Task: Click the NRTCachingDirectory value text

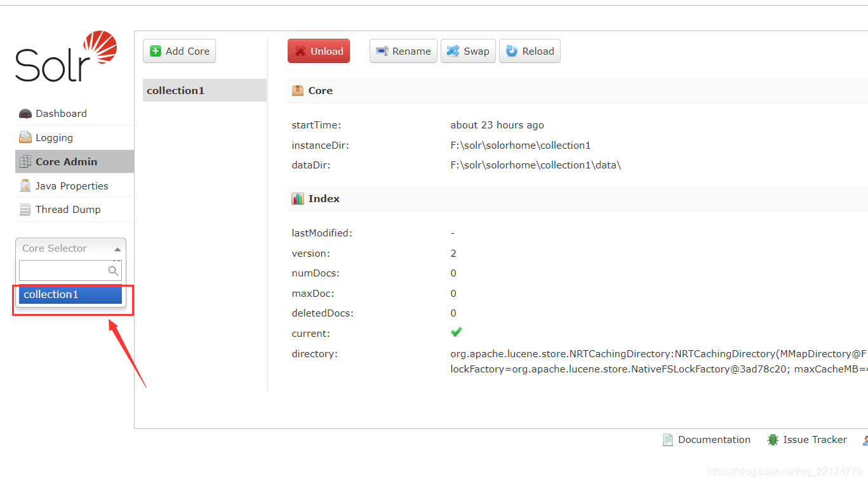Action: (x=658, y=354)
